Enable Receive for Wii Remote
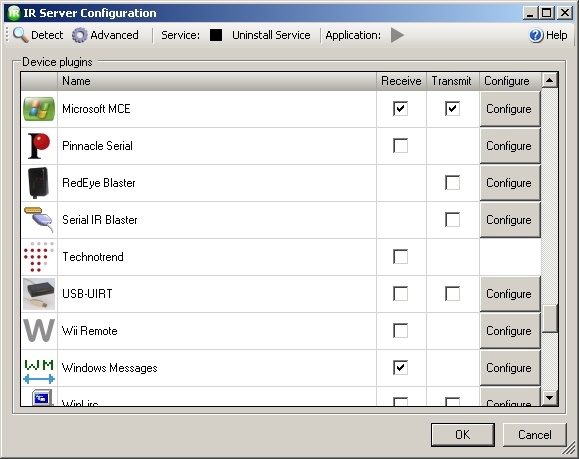 tap(401, 331)
